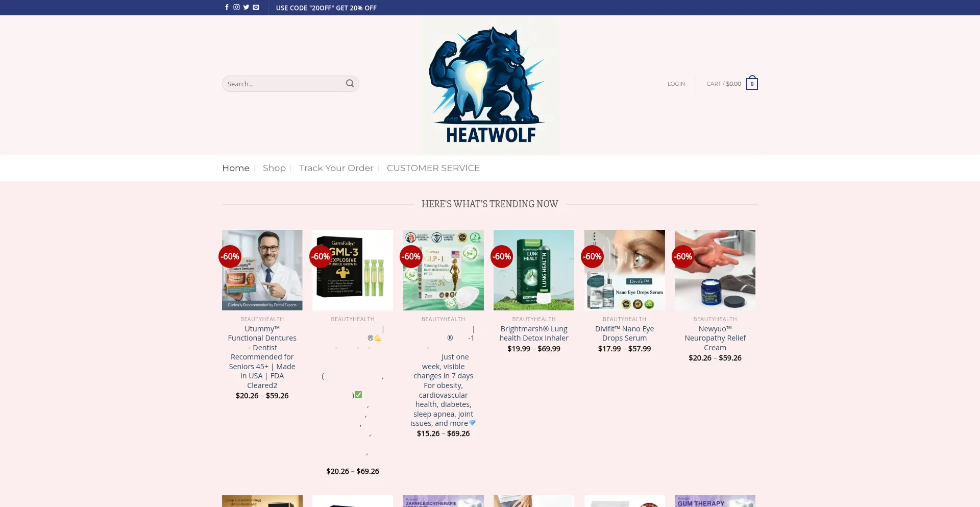Image resolution: width=980 pixels, height=507 pixels.
Task: Click the email envelope icon
Action: click(256, 7)
